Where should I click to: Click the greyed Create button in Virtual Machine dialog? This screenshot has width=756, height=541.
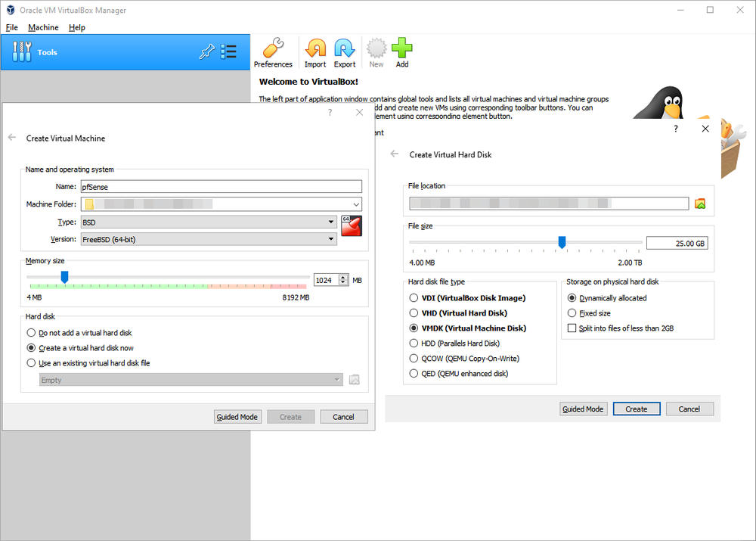[x=291, y=416]
